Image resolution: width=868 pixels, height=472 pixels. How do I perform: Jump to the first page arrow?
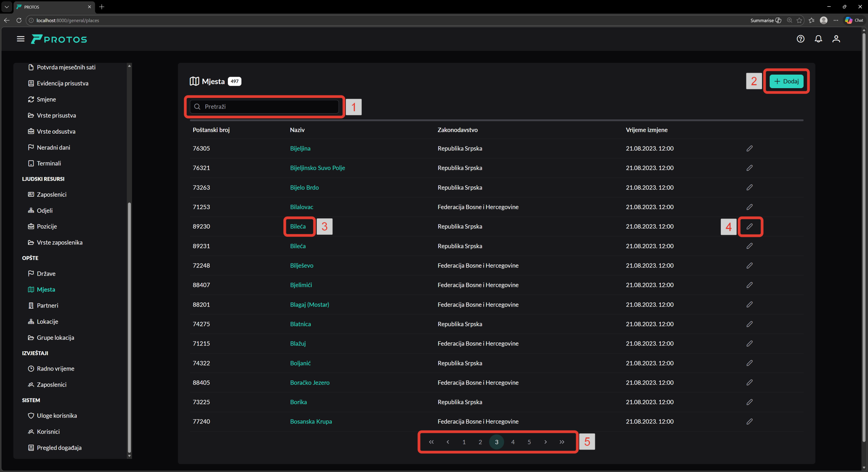coord(431,442)
